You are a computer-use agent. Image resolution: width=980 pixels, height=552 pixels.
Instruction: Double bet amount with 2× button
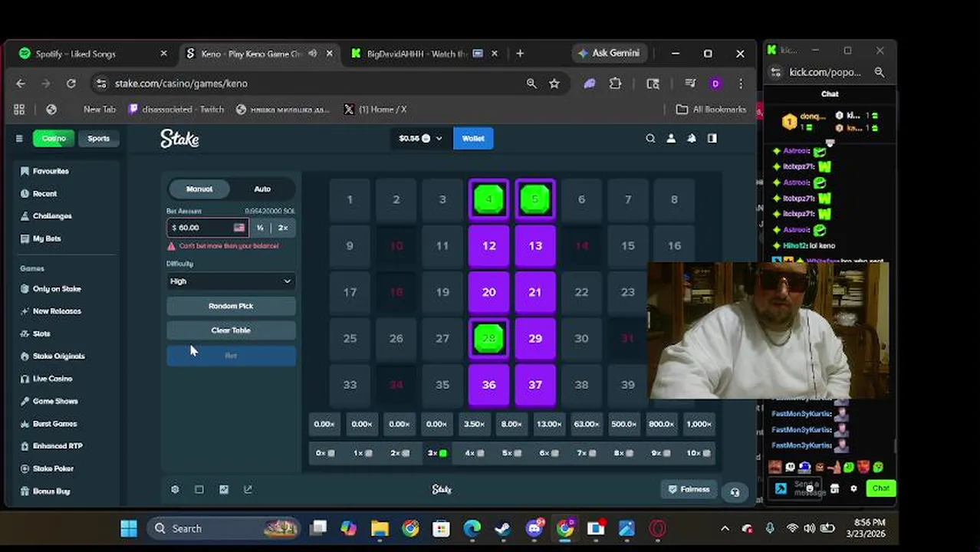tap(283, 228)
